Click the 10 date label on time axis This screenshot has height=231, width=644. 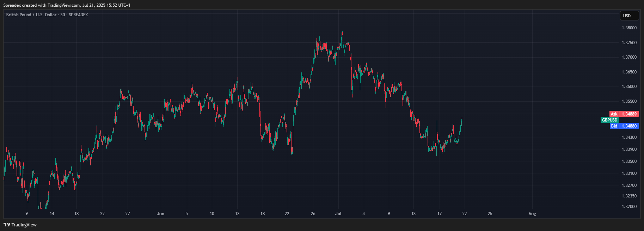pyautogui.click(x=212, y=214)
